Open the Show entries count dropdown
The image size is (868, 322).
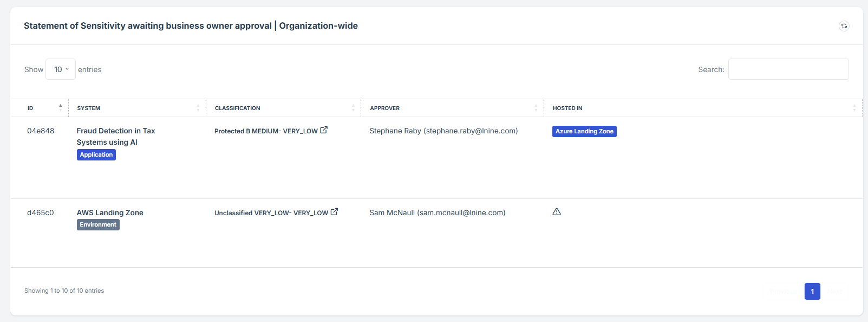61,69
